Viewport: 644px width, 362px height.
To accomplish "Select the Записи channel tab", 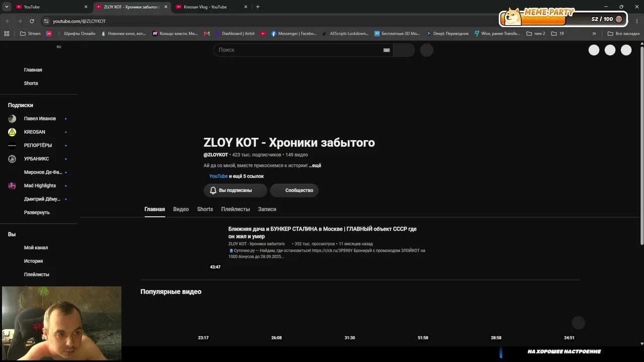I will point(267,209).
